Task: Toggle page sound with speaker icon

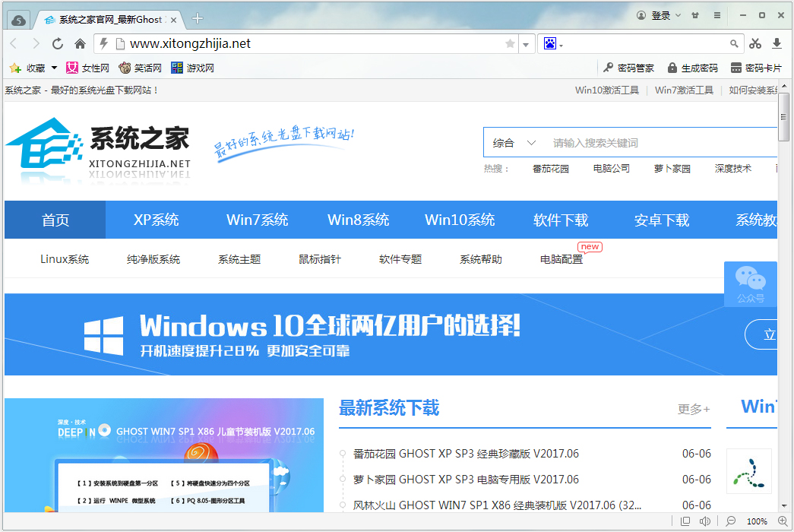Action: coord(704,521)
